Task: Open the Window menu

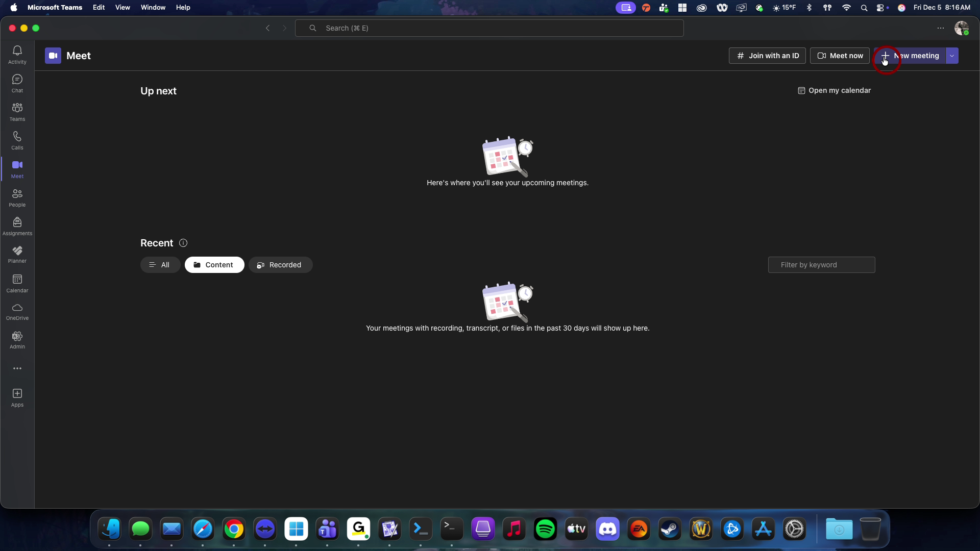Action: pyautogui.click(x=153, y=7)
